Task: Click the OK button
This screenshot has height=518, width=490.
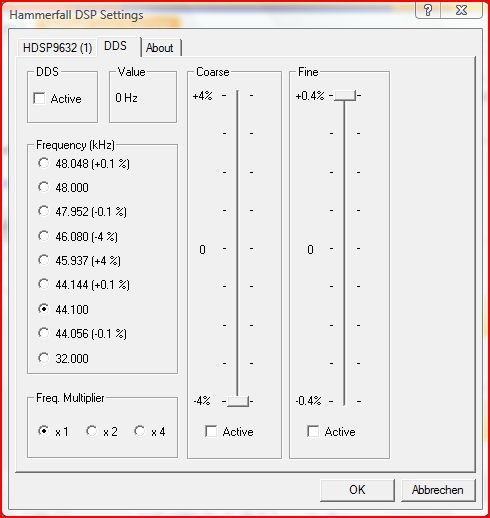Action: point(357,490)
